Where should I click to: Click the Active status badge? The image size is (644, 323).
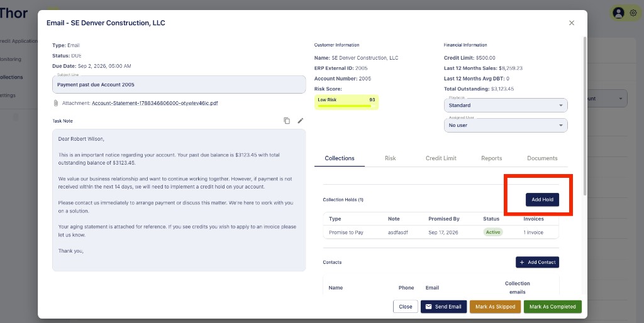[493, 233]
